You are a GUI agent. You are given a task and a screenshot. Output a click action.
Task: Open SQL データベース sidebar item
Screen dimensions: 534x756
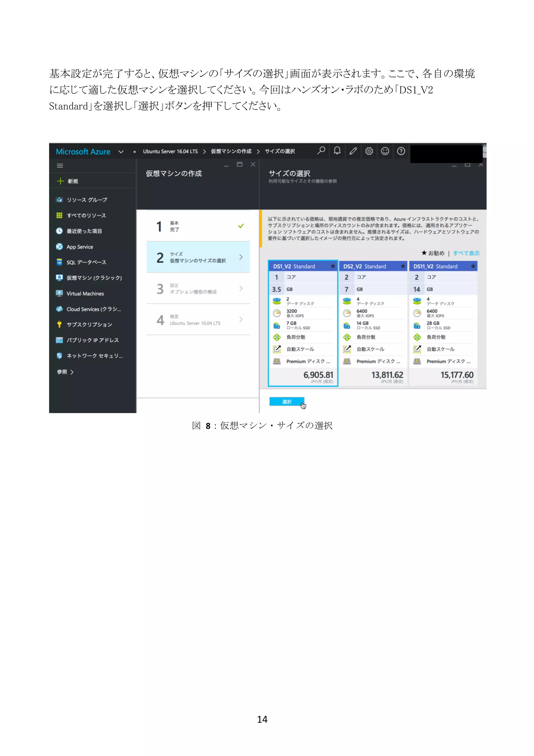(x=86, y=262)
